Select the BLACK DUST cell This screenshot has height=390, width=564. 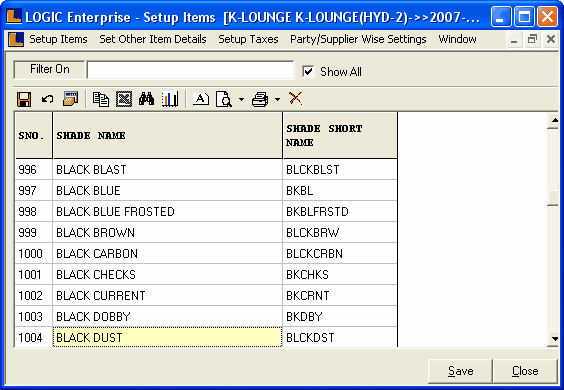pos(168,337)
